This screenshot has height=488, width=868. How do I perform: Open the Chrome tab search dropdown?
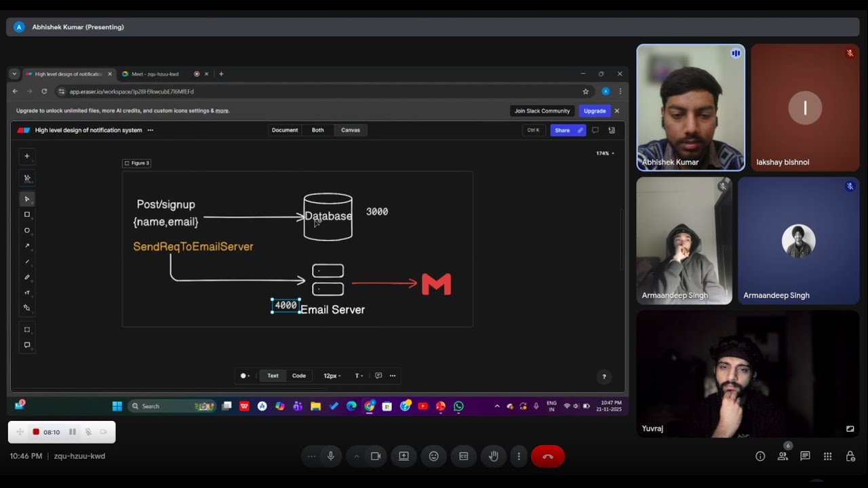(x=14, y=74)
